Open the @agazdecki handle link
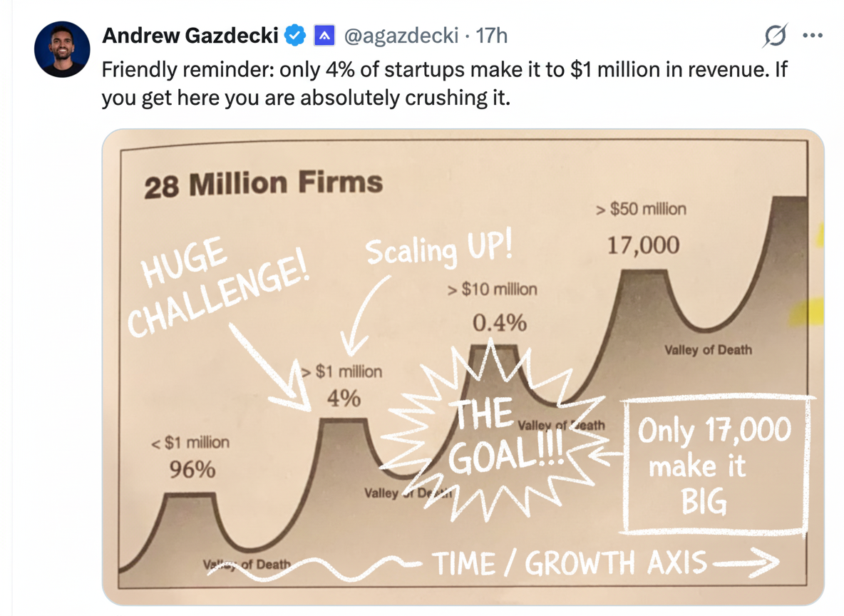 [x=401, y=35]
